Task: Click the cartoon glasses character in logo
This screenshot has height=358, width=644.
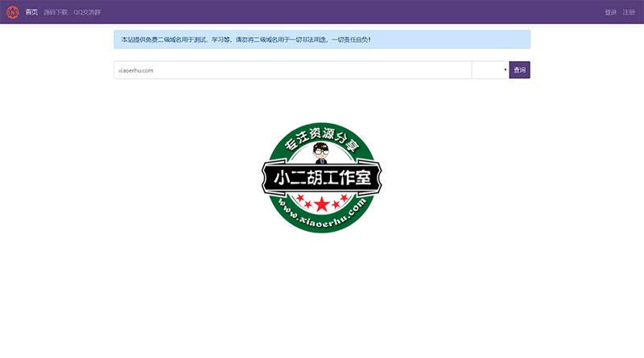Action: point(322,151)
